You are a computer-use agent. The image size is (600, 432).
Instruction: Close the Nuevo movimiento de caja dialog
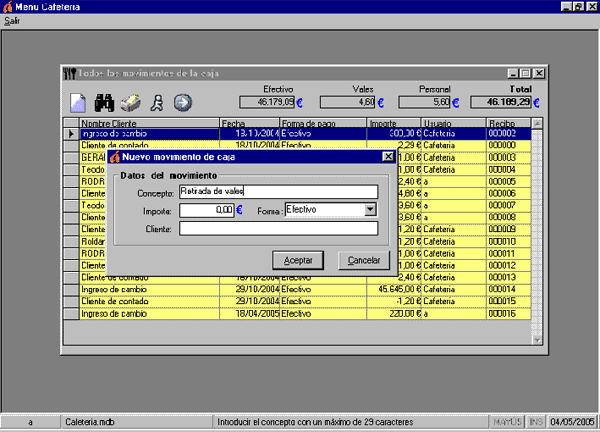pyautogui.click(x=388, y=156)
